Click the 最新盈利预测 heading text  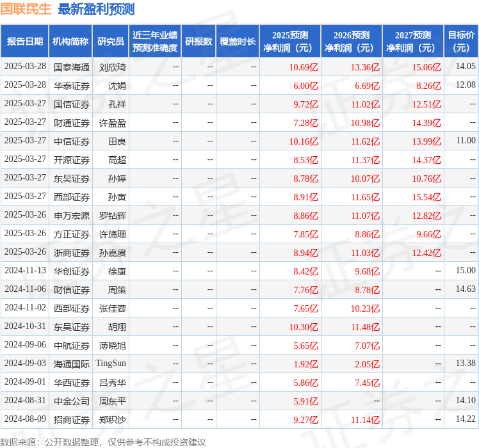(x=96, y=9)
